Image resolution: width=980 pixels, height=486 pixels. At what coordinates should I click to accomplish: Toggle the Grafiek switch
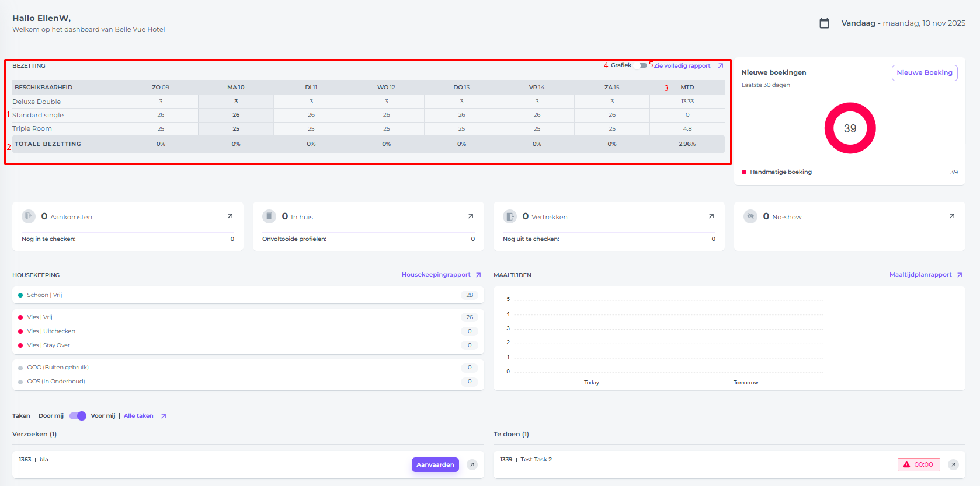(x=642, y=65)
